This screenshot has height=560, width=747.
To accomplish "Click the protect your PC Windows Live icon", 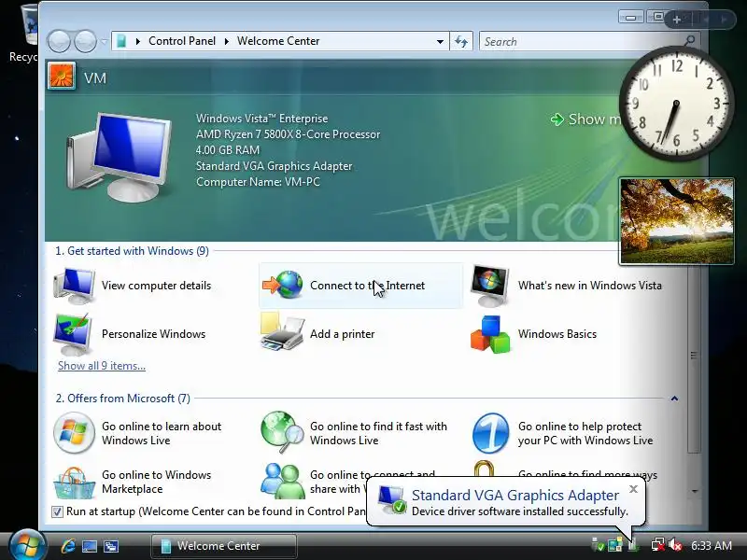I will tap(491, 433).
